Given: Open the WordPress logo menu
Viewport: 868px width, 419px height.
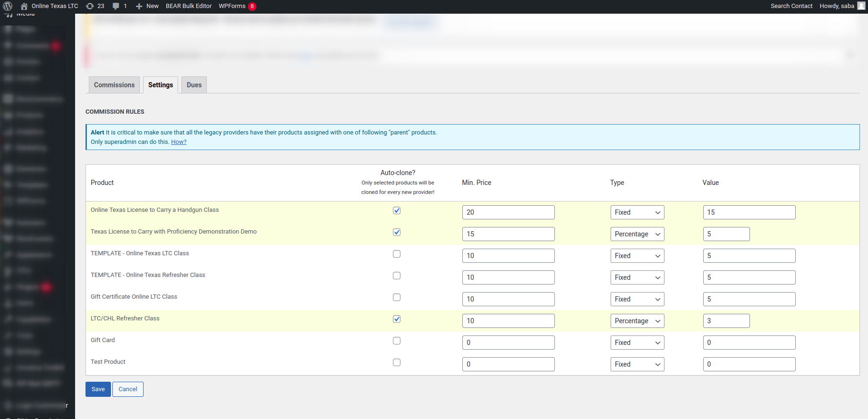Looking at the screenshot, I should [x=8, y=6].
